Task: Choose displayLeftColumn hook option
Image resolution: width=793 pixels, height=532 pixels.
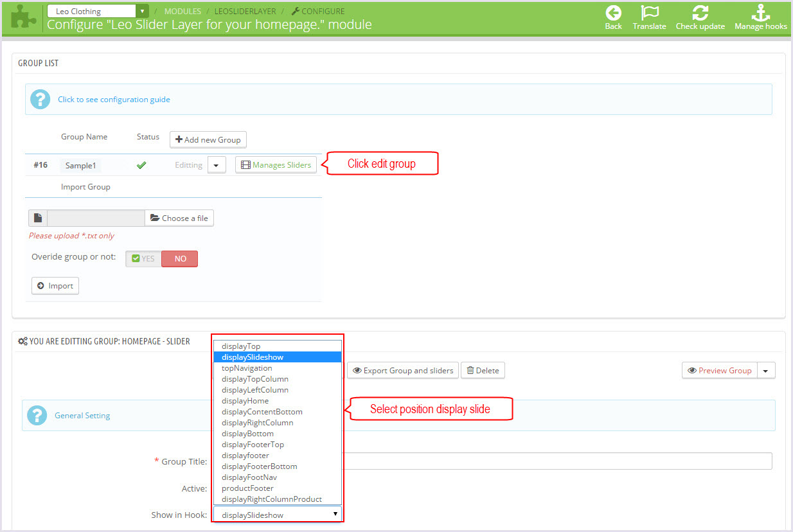Action: pyautogui.click(x=278, y=390)
